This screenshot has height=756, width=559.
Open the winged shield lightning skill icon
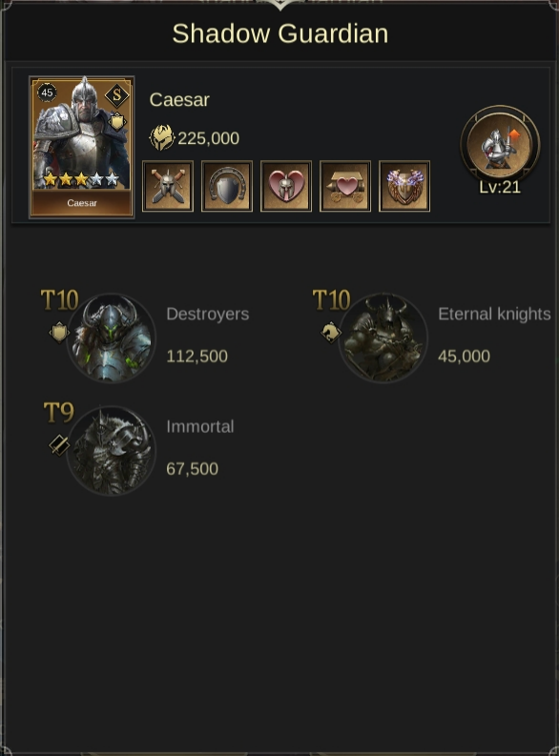(404, 186)
